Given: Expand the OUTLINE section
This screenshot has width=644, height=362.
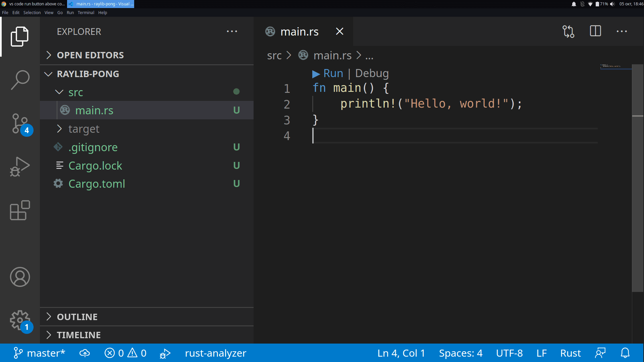Looking at the screenshot, I should tap(147, 317).
